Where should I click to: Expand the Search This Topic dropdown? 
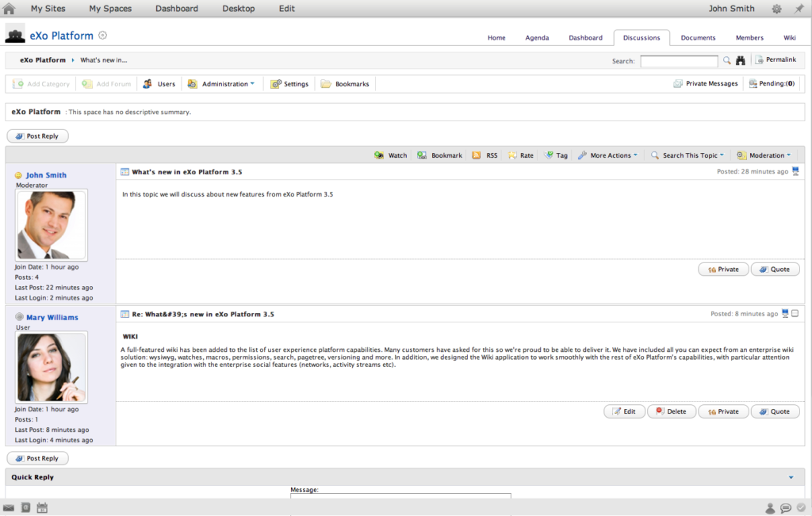pyautogui.click(x=688, y=155)
